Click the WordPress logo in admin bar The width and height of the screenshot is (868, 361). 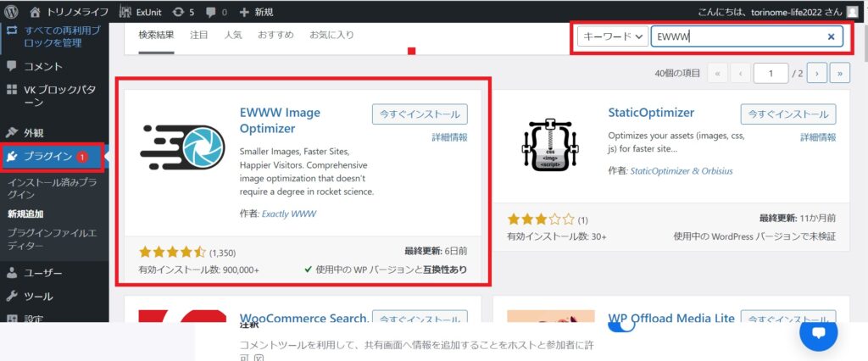(11, 12)
